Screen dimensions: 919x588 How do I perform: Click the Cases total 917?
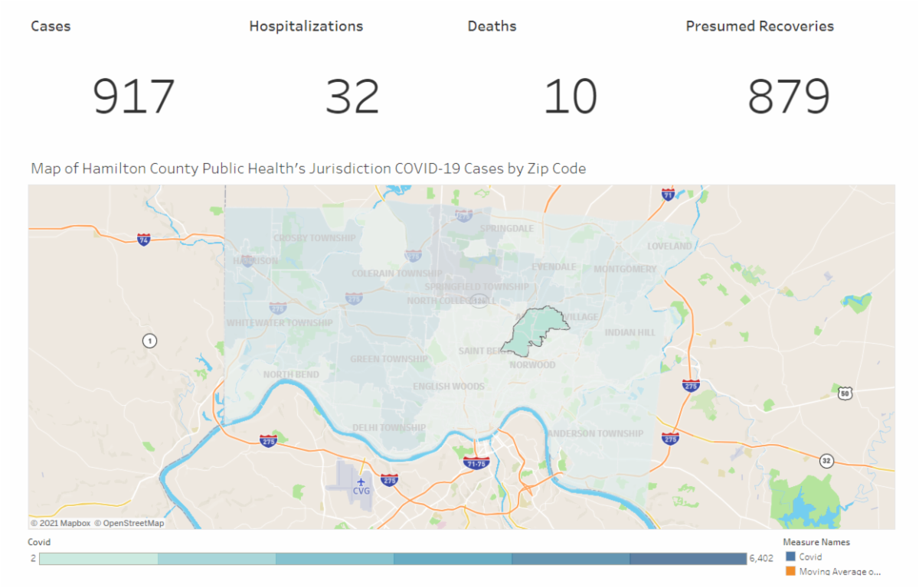click(134, 97)
